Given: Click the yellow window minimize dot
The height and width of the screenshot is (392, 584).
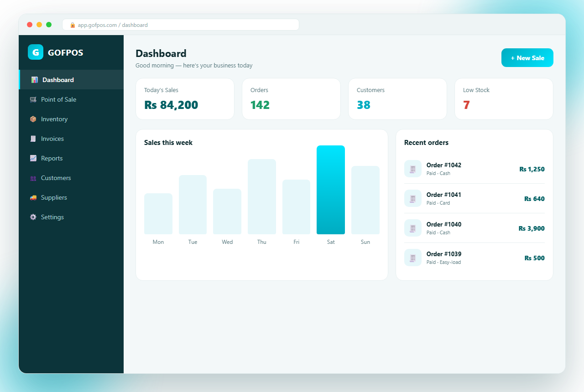Looking at the screenshot, I should pos(39,25).
